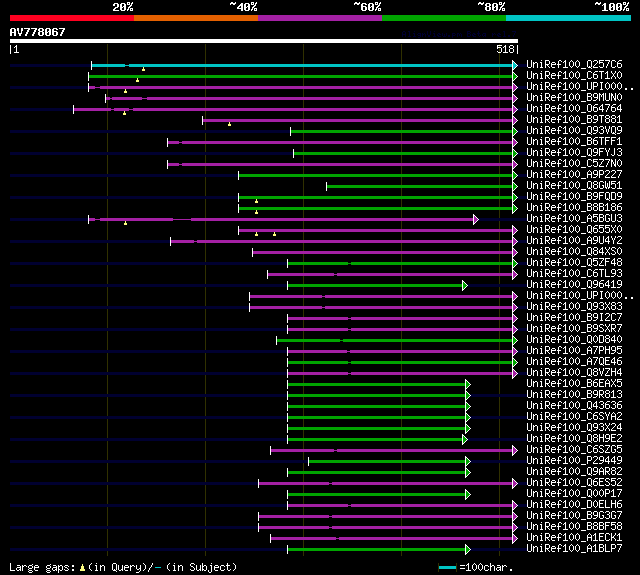Select the UniRef100_A9P227 label

click(x=574, y=175)
